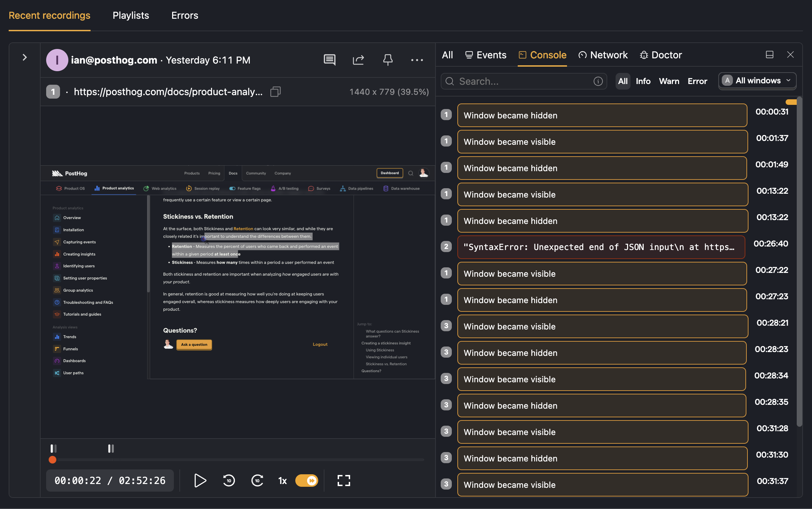The image size is (812, 509).
Task: Jump to timestamp 00:26:40
Action: click(x=771, y=244)
